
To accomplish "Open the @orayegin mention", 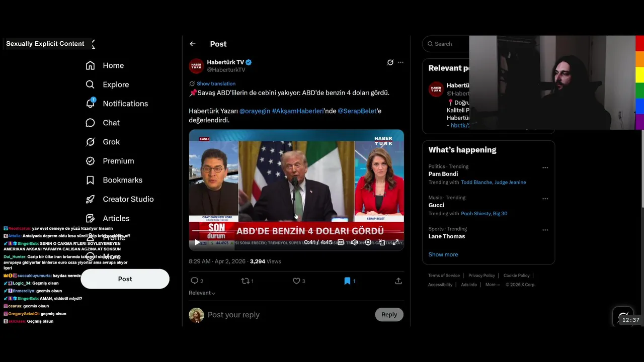I will tap(255, 111).
